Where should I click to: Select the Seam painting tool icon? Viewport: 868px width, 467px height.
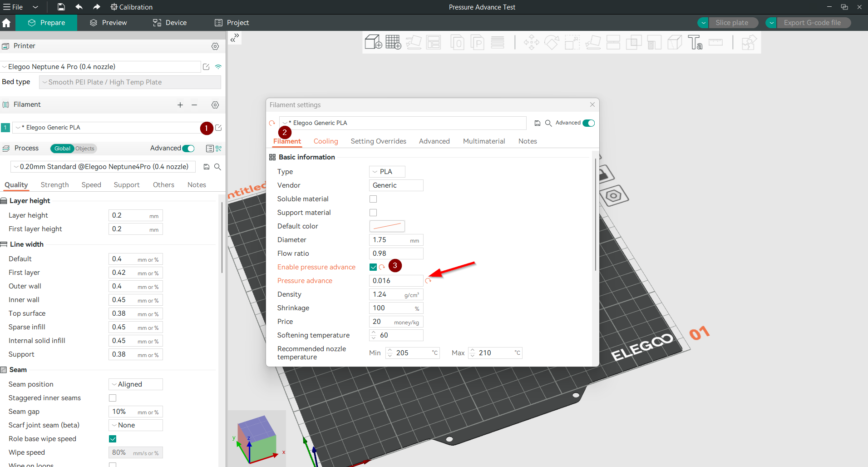click(x=675, y=42)
